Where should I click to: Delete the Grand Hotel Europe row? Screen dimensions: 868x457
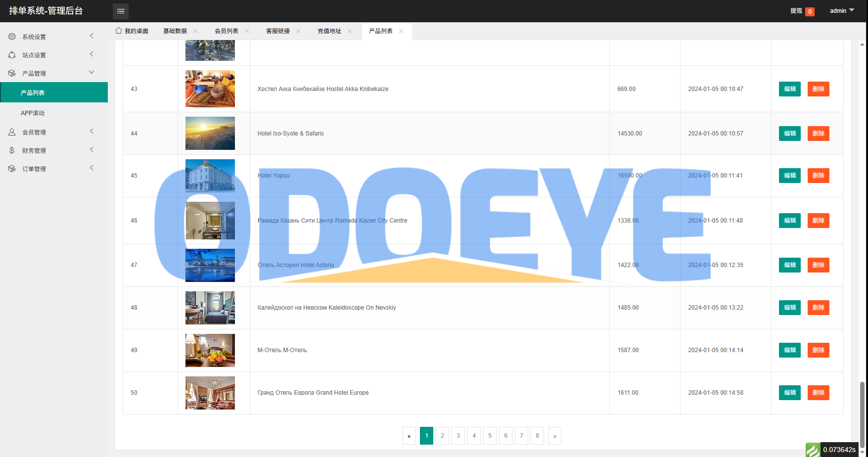(x=818, y=393)
